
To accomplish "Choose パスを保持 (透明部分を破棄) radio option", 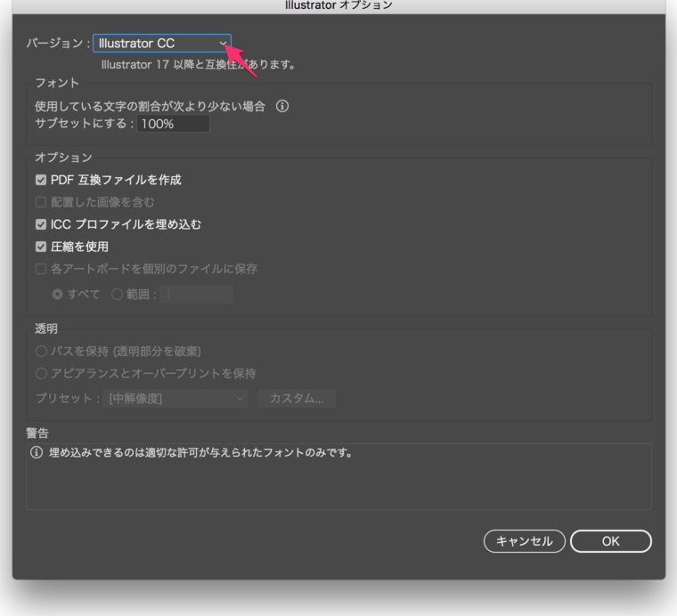I will coord(42,352).
